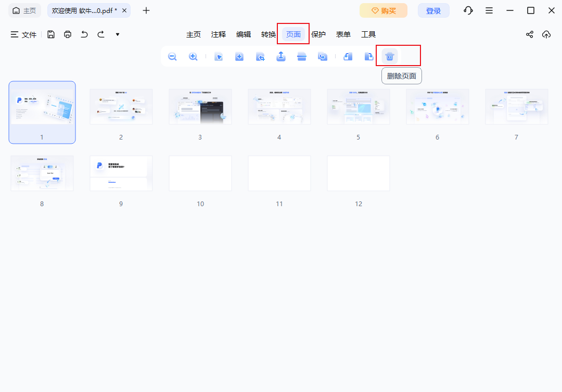Switch to the 转换 ribbon tab
562x392 pixels.
pyautogui.click(x=269, y=34)
